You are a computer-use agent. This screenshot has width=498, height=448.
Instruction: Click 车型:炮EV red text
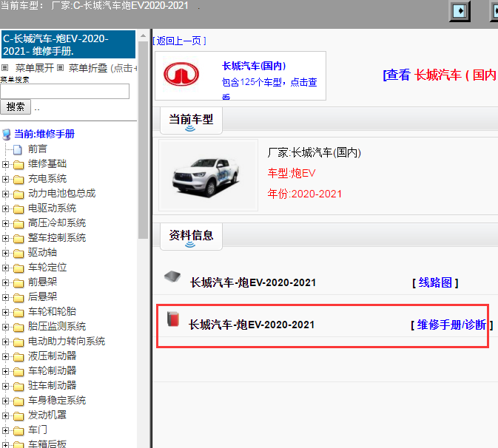point(292,173)
